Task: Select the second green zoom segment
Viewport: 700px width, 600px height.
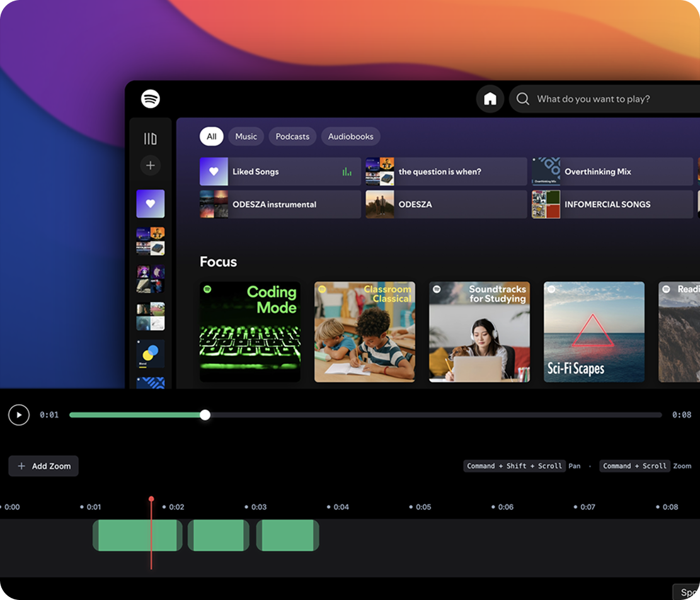Action: (218, 535)
